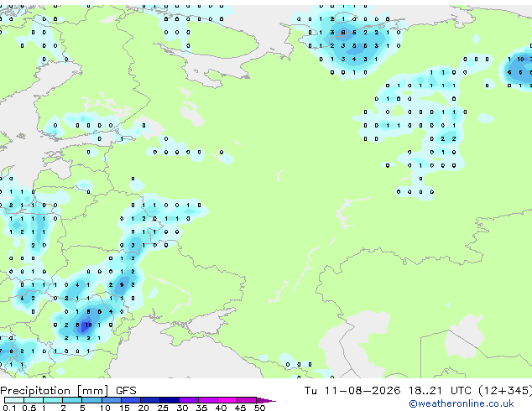This screenshot has width=532, height=411.
Task: Pick the 10–15 mm legend color swatch
Action: click(x=111, y=400)
